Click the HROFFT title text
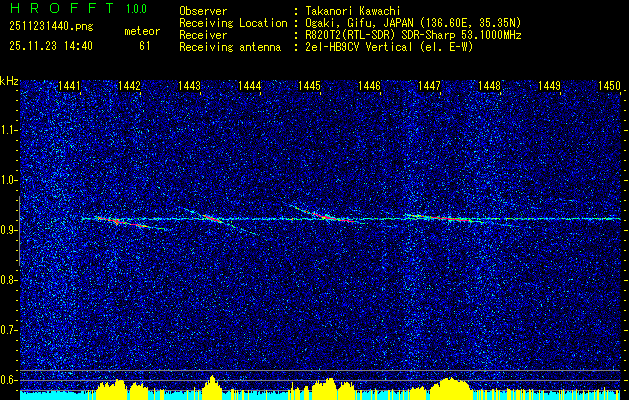 tap(61, 8)
